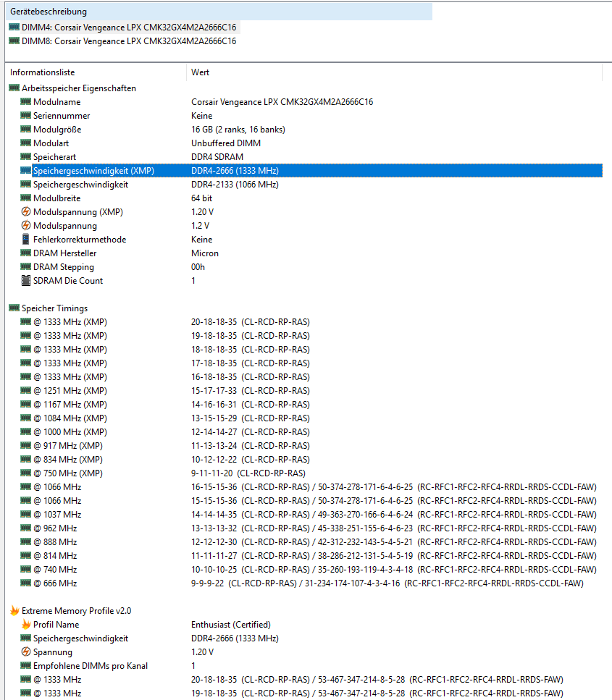Screen dimensions: 612x700
Task: Click the @ 750 MHz (XMP) row icon
Action: point(25,473)
